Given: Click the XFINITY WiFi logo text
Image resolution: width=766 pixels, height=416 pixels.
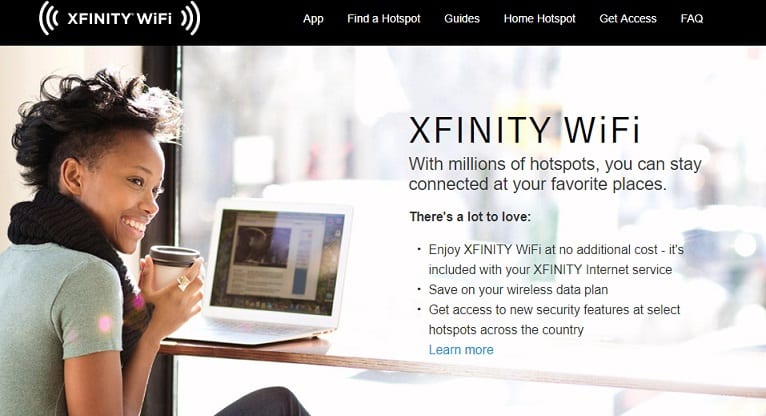Looking at the screenshot, I should pos(120,19).
